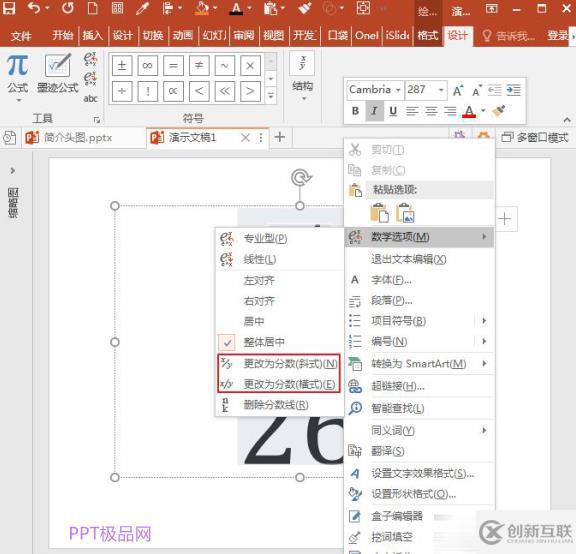Open the font color dropdown arrow in mini toolbar
Screen dimensions: 576x554
(483, 111)
